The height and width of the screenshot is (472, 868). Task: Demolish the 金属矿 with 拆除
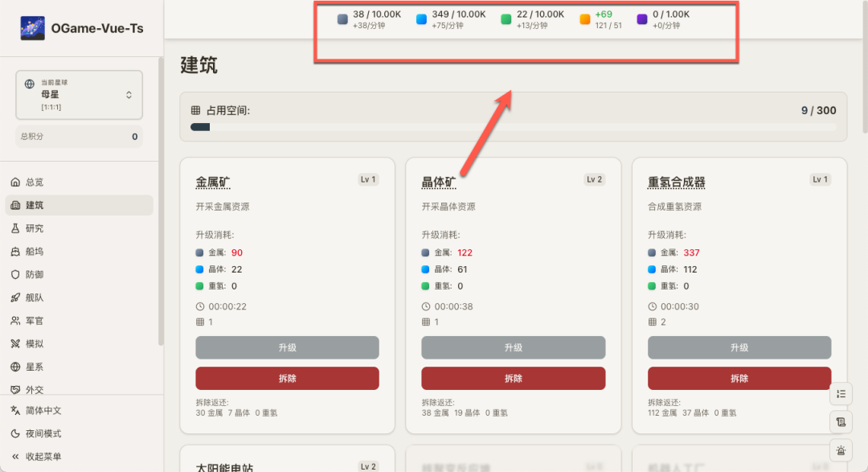tap(287, 379)
